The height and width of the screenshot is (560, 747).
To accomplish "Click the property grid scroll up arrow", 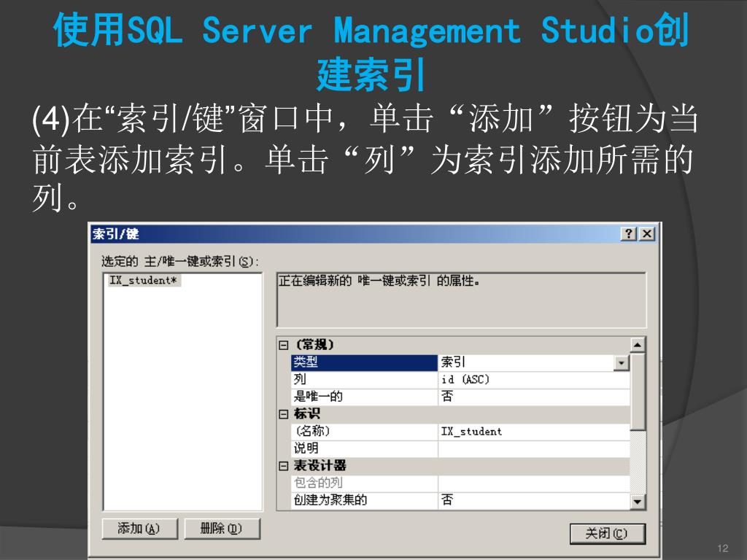I will pos(638,344).
